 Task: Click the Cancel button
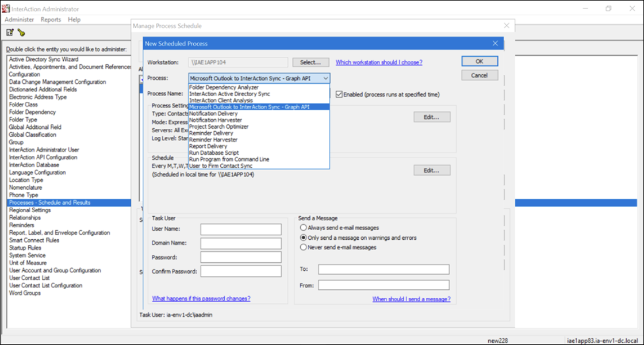pyautogui.click(x=480, y=75)
